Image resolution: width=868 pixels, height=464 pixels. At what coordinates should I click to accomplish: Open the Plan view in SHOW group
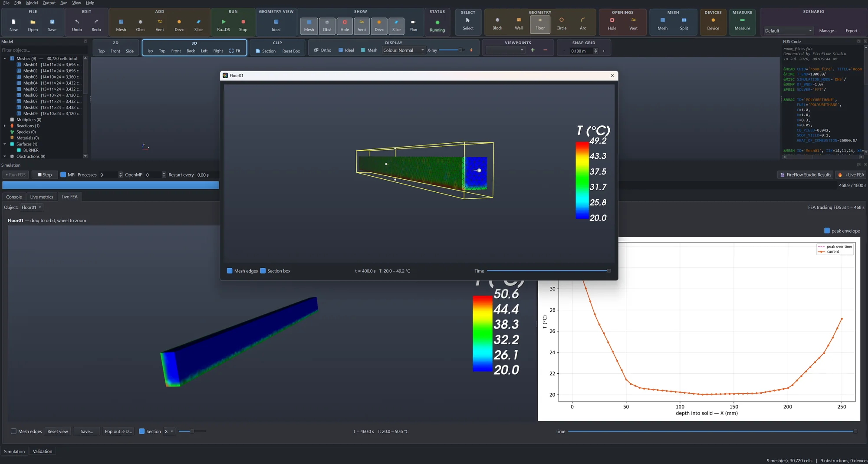pyautogui.click(x=413, y=26)
